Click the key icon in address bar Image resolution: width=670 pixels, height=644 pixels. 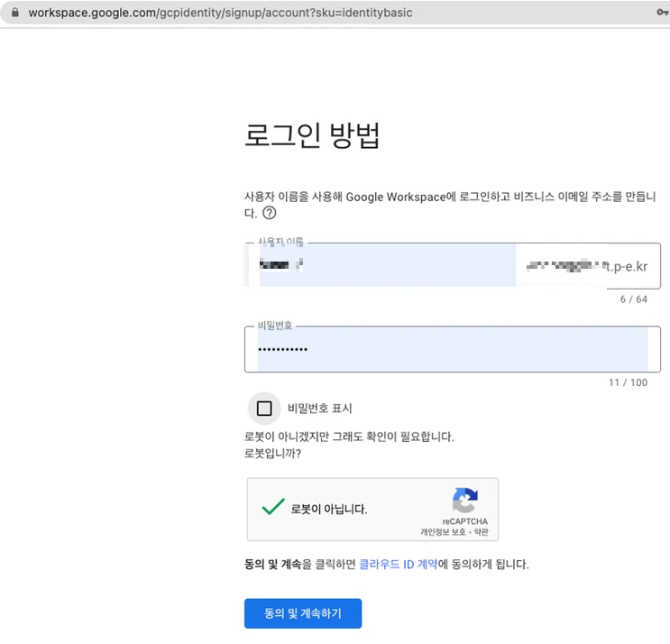coord(663,13)
